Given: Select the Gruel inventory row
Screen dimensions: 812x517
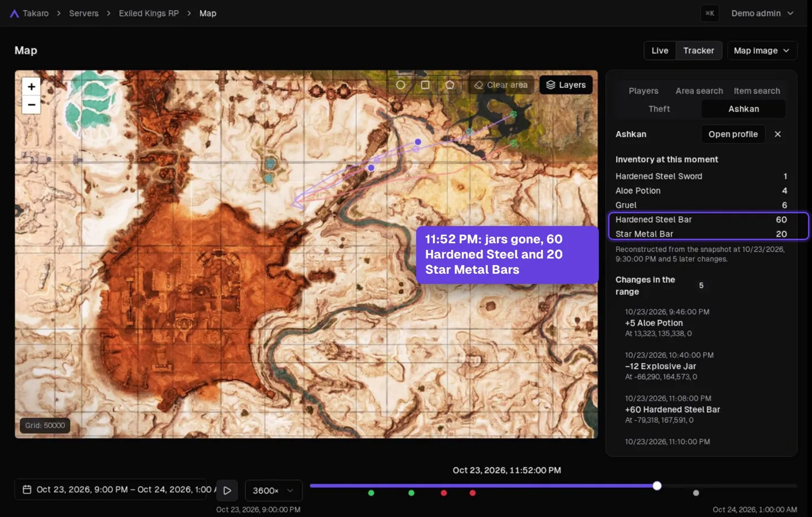Looking at the screenshot, I should [701, 205].
